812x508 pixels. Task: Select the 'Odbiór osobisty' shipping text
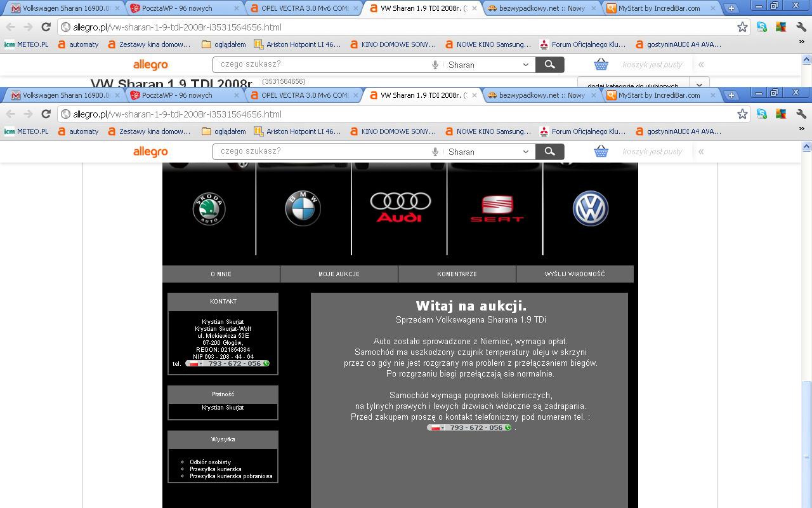click(210, 462)
